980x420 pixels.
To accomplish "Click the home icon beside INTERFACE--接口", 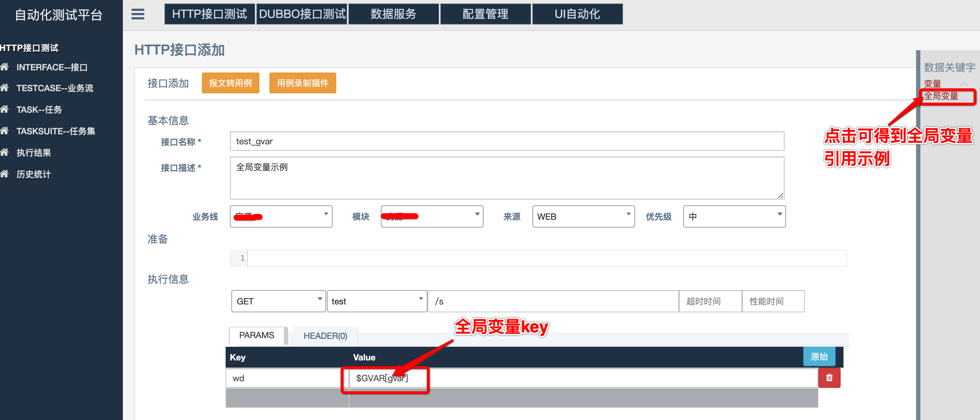I will pyautogui.click(x=5, y=67).
